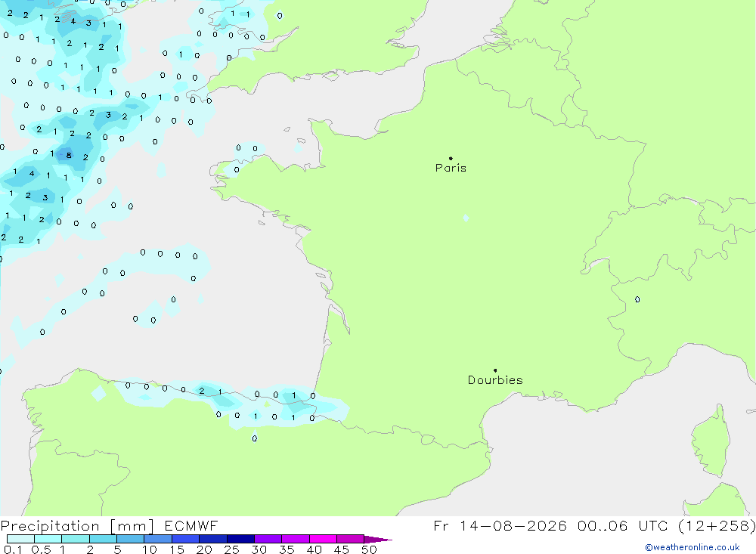Click the black dot marking Dourbies

pos(495,370)
